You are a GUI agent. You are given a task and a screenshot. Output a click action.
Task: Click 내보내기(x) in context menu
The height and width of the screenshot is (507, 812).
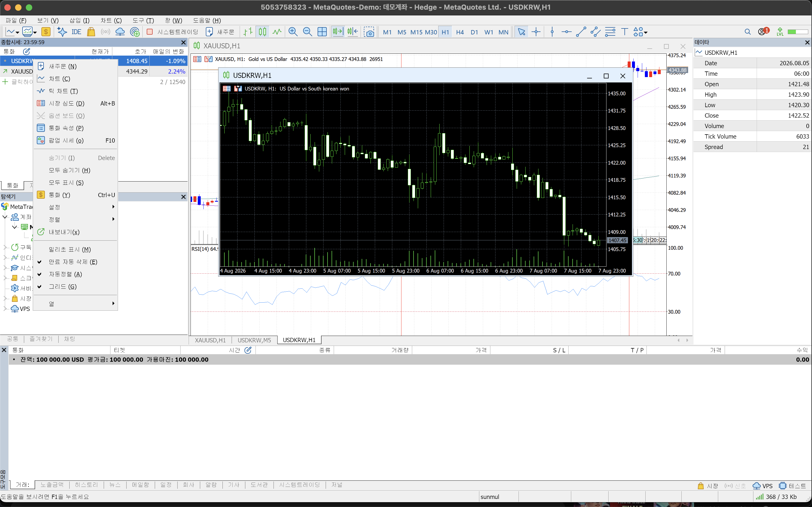pyautogui.click(x=76, y=232)
